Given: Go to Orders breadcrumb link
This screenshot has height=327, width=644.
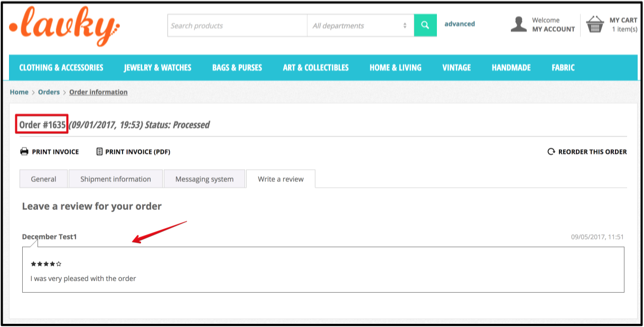Looking at the screenshot, I should [49, 92].
